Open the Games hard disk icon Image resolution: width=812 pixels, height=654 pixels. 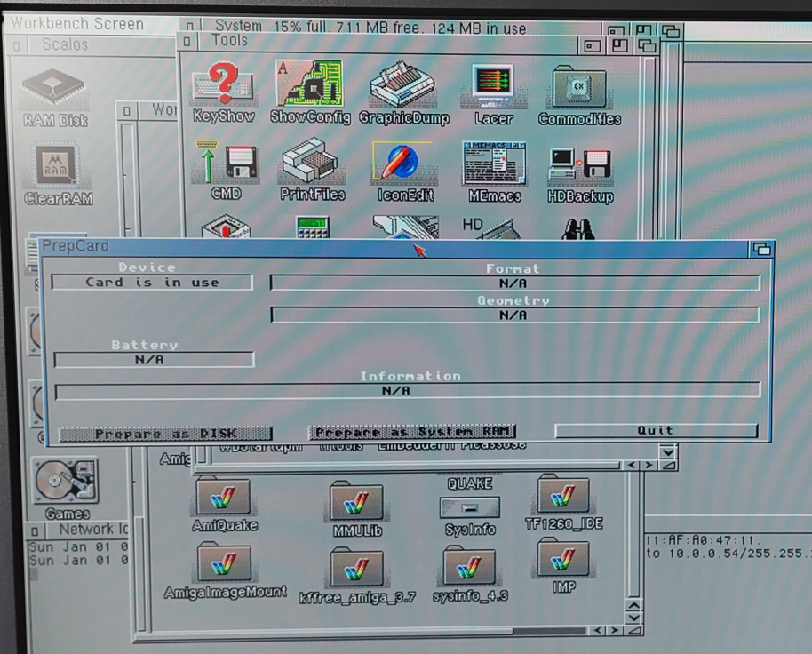click(66, 488)
